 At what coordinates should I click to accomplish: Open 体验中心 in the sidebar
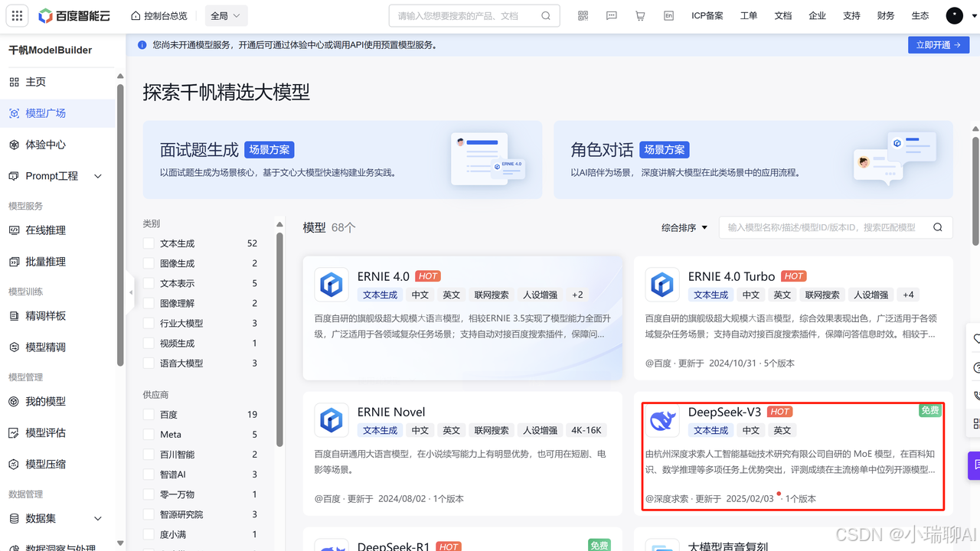click(x=57, y=145)
